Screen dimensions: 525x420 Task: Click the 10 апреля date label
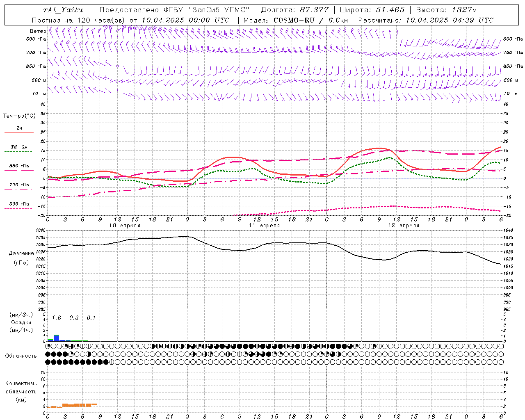coord(125,226)
